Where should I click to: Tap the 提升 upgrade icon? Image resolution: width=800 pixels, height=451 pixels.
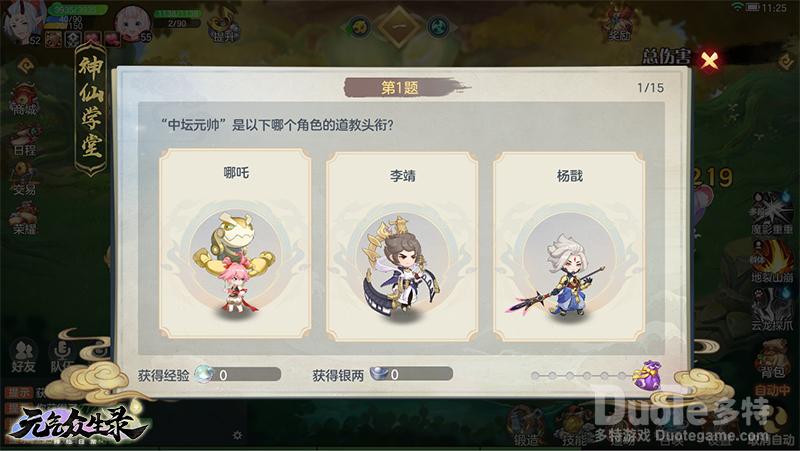click(x=223, y=27)
